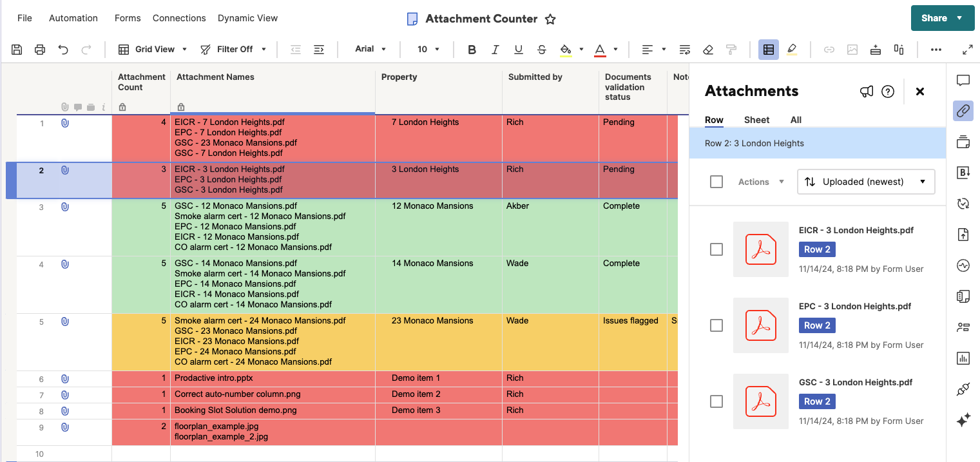Viewport: 980px width, 462px height.
Task: Open the Automation menu
Action: click(73, 18)
